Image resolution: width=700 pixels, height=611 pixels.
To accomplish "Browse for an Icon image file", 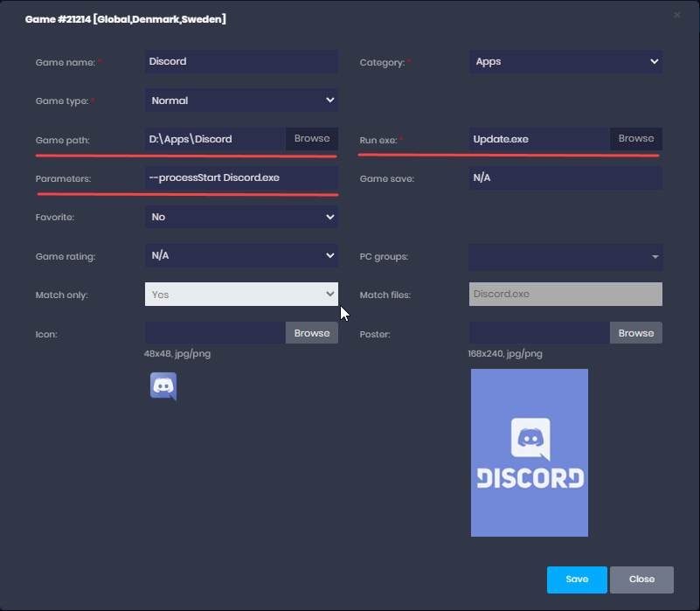I will pyautogui.click(x=312, y=333).
